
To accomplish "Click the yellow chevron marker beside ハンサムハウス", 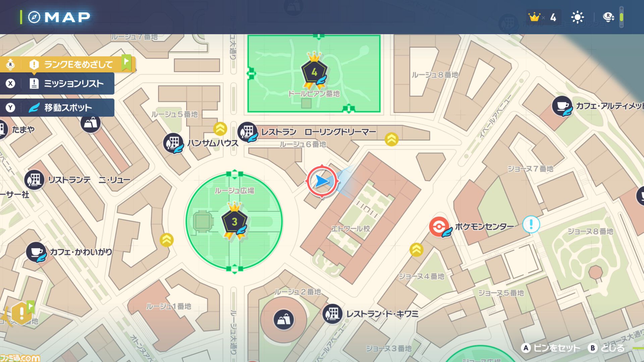I will click(x=220, y=129).
